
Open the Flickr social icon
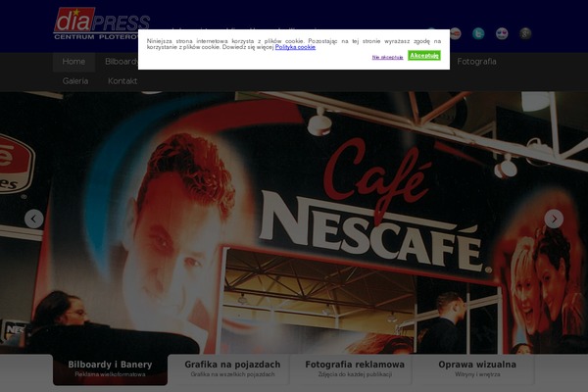tap(502, 33)
